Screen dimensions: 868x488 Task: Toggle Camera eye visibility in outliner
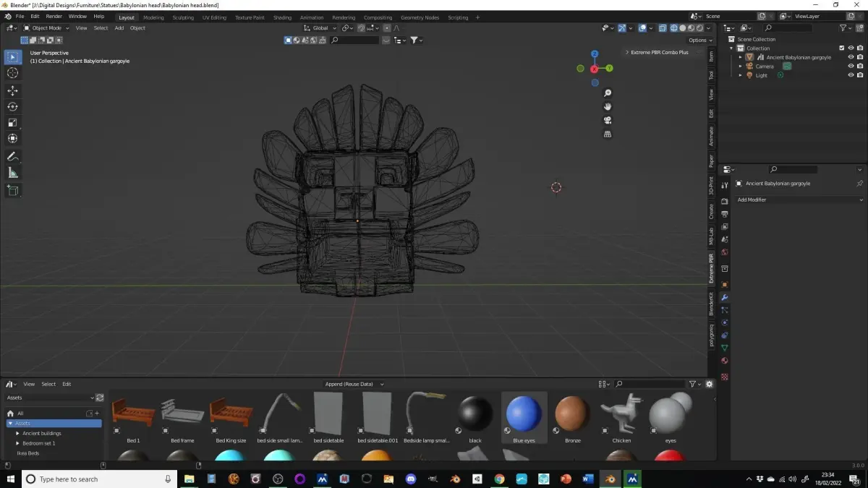[851, 66]
